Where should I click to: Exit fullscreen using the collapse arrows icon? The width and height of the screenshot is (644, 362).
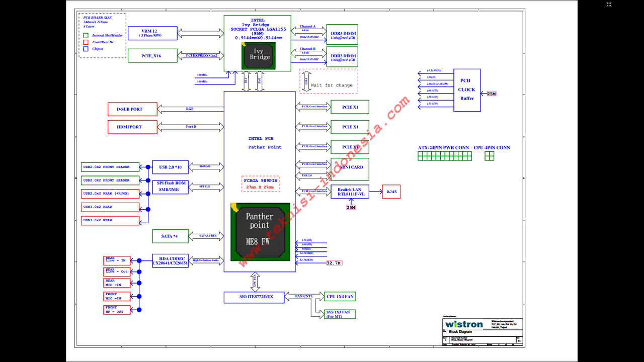click(x=609, y=4)
